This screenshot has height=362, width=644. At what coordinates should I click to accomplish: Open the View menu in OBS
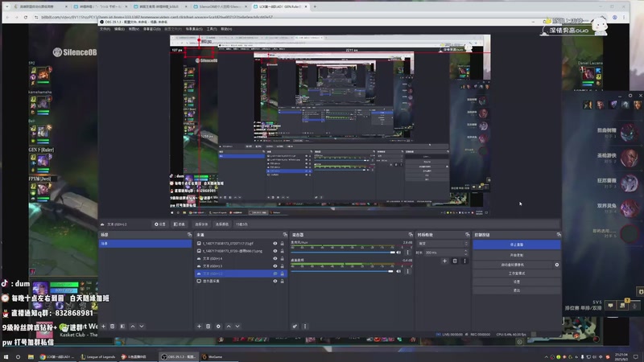point(134,29)
